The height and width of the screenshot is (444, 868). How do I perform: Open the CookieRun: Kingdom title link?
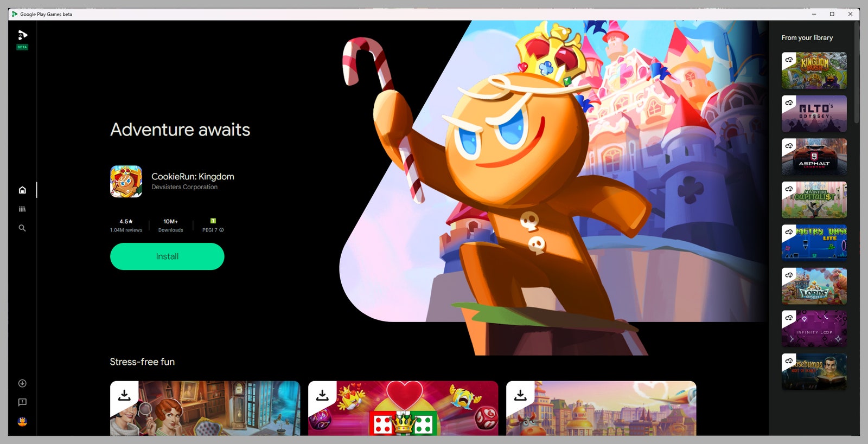[193, 177]
